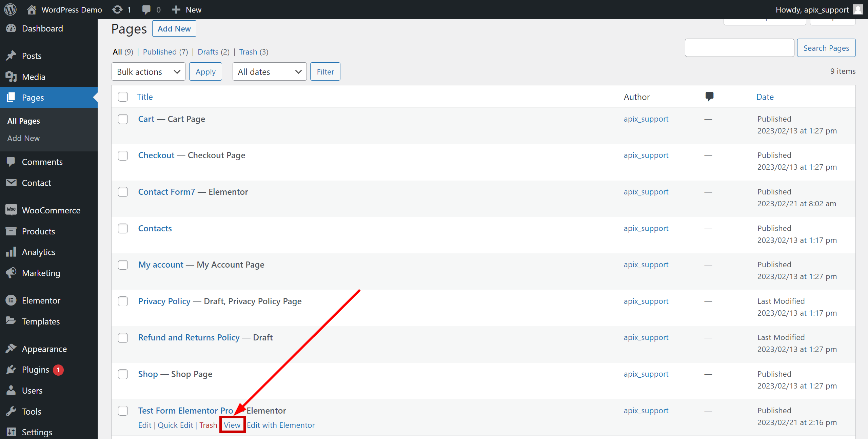The image size is (868, 439).
Task: View the Test Form Elementor Pro page
Action: pos(232,424)
